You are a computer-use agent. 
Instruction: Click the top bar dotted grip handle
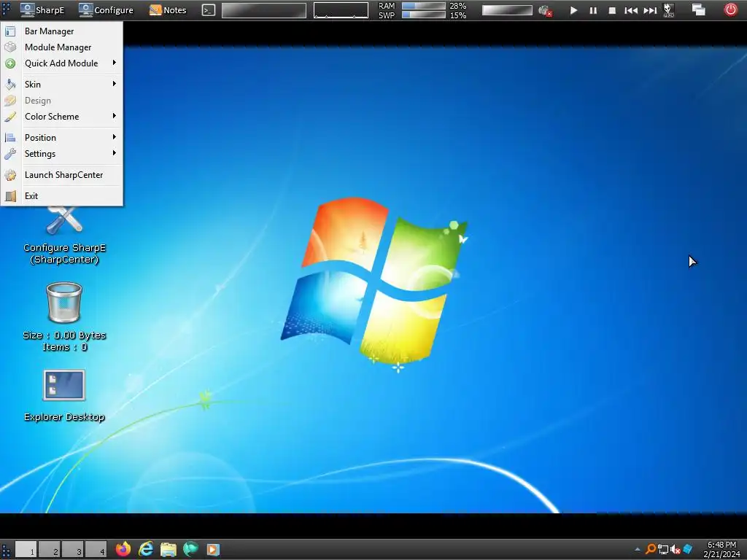(x=6, y=10)
